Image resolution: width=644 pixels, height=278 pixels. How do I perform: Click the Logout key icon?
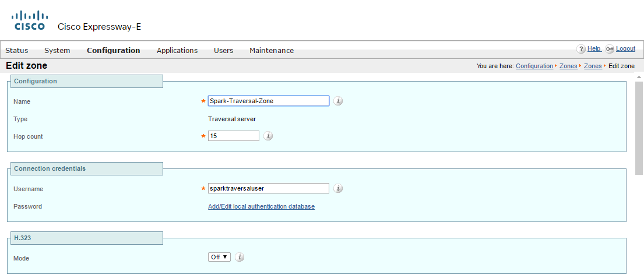610,50
